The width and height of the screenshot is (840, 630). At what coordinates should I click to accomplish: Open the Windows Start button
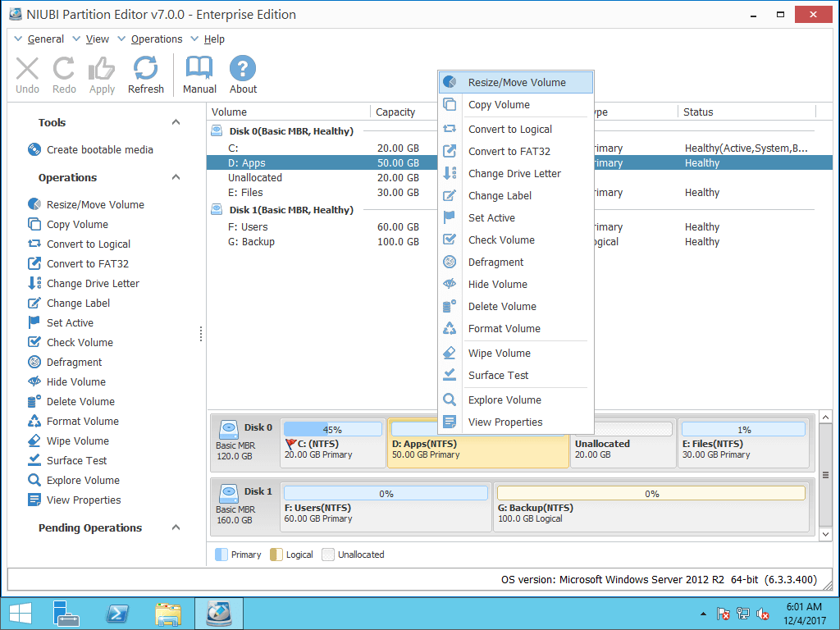(x=20, y=614)
